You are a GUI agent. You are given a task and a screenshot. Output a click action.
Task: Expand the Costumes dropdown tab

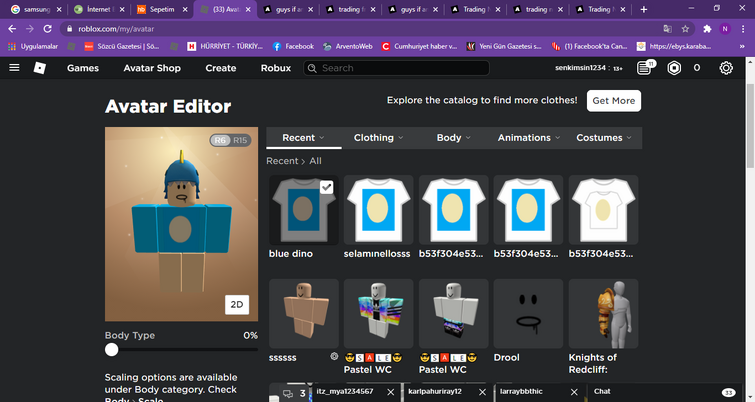(604, 138)
